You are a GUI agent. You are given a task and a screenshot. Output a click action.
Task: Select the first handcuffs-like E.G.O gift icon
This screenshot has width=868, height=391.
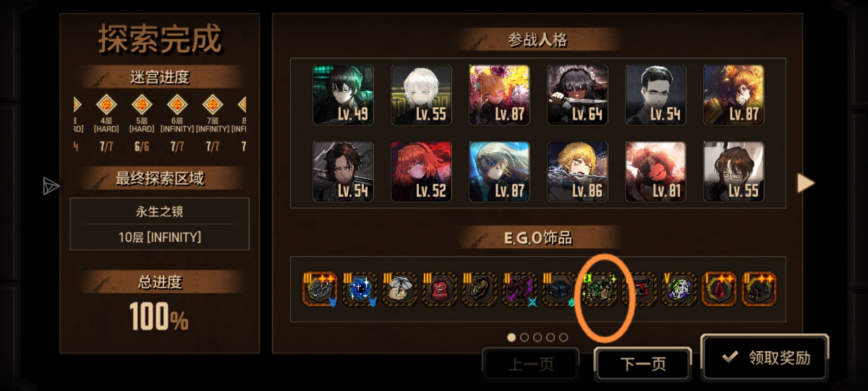pos(320,289)
